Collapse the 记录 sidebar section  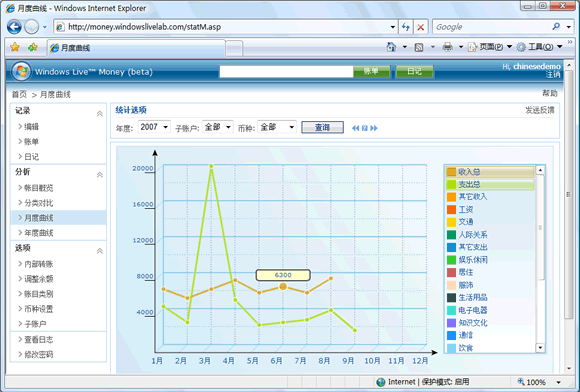[x=100, y=114]
